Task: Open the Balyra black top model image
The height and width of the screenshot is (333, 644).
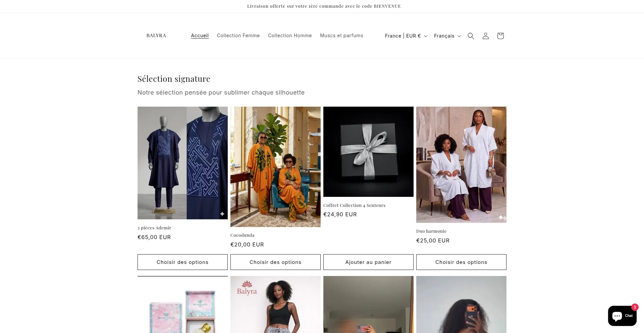Action: [x=275, y=304]
